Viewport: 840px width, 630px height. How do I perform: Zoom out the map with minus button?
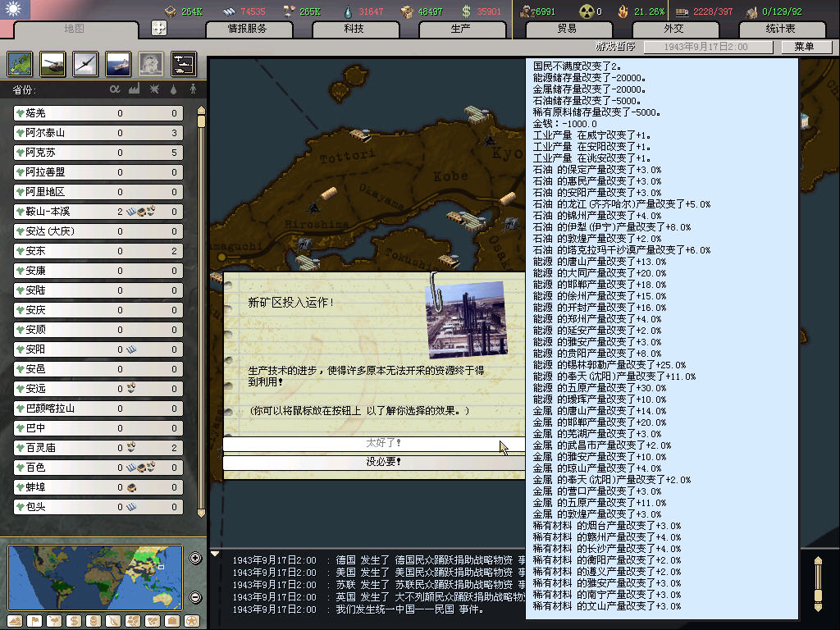point(195,597)
